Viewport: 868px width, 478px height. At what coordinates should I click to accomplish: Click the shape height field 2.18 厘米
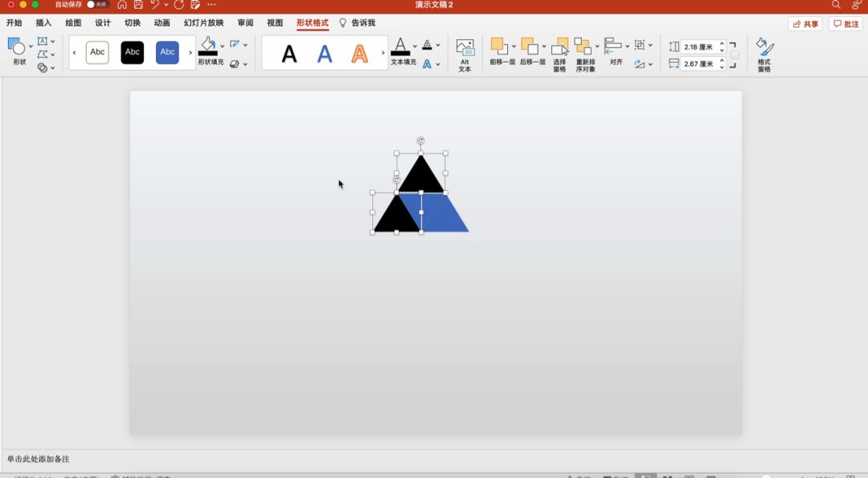(698, 47)
